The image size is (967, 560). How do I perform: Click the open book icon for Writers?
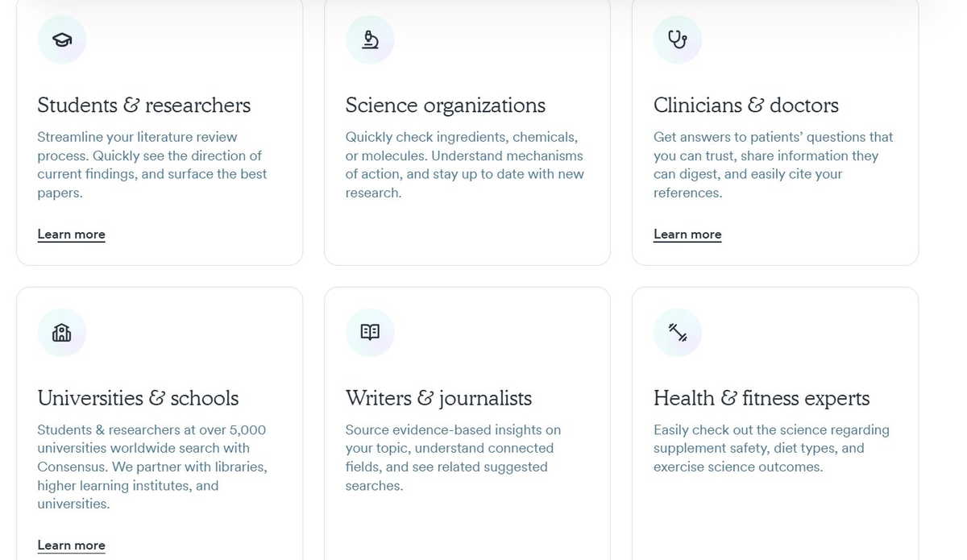370,332
